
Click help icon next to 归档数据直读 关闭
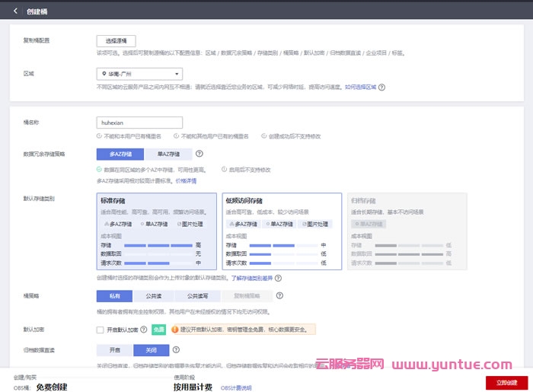coord(177,350)
